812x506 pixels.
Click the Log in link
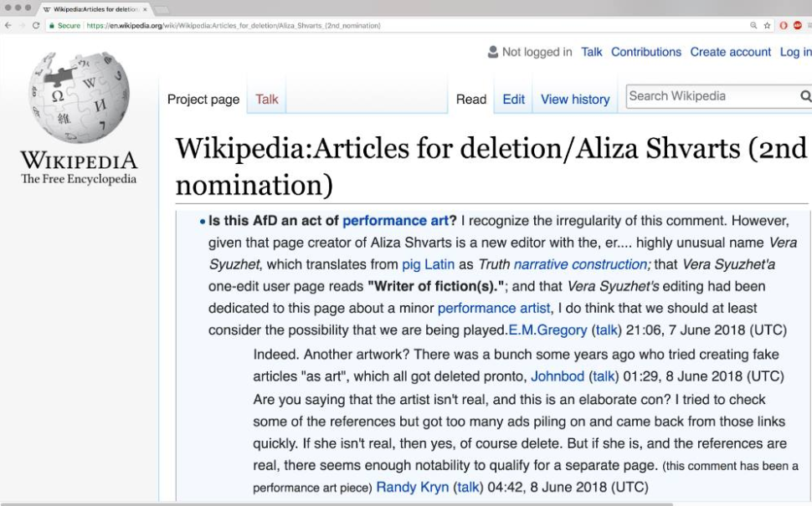coord(795,52)
